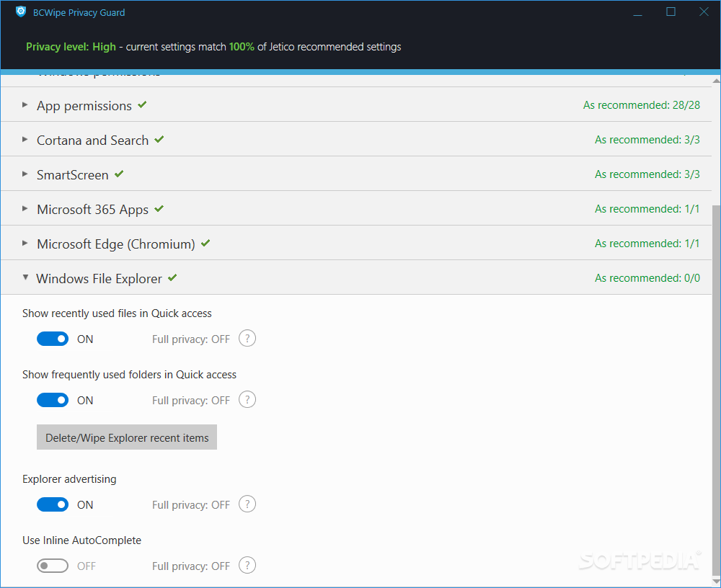The height and width of the screenshot is (588, 721).
Task: Click App permissions 'As recommended: 28/28' text
Action: (642, 104)
